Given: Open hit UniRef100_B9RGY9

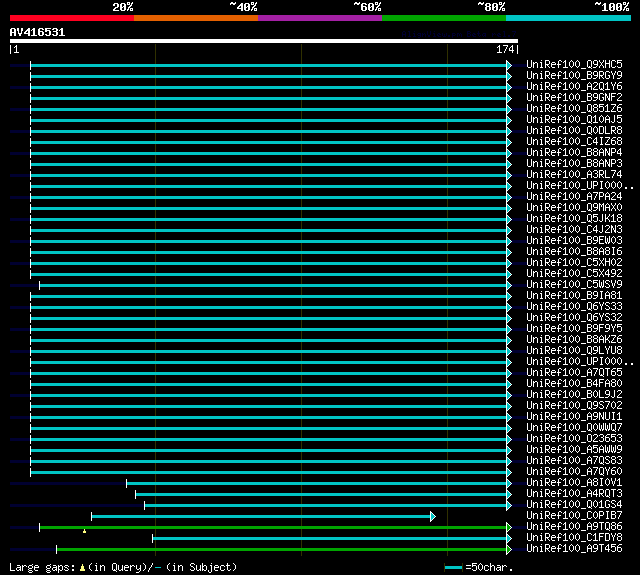Looking at the screenshot, I should [x=574, y=75].
